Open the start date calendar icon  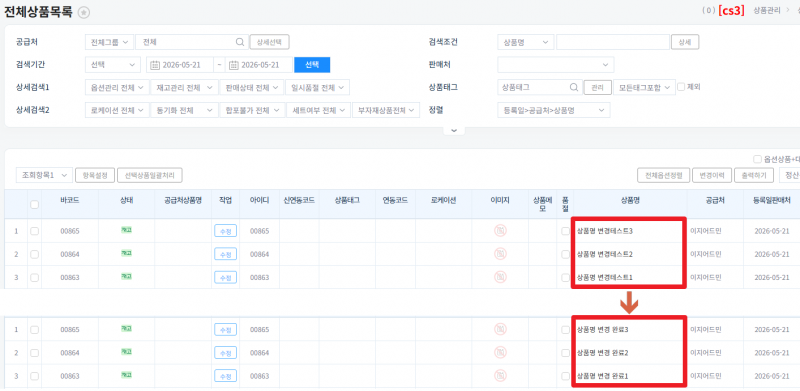coord(155,65)
